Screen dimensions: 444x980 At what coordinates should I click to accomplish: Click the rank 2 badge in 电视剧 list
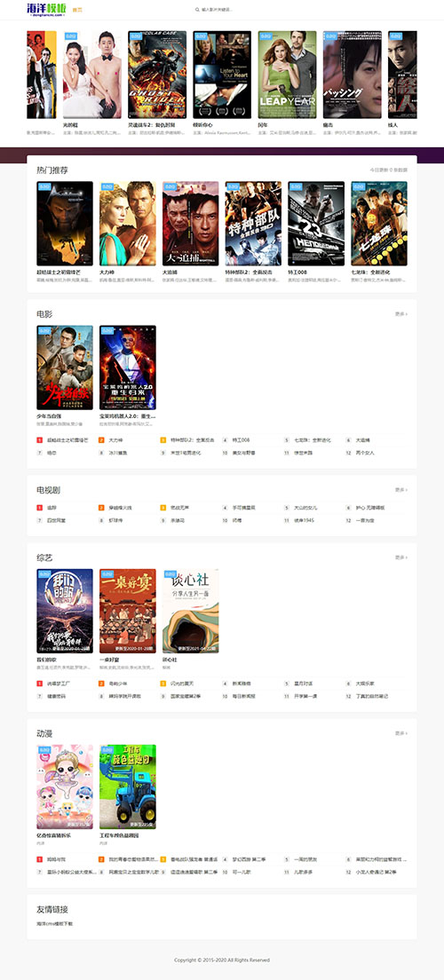101,508
